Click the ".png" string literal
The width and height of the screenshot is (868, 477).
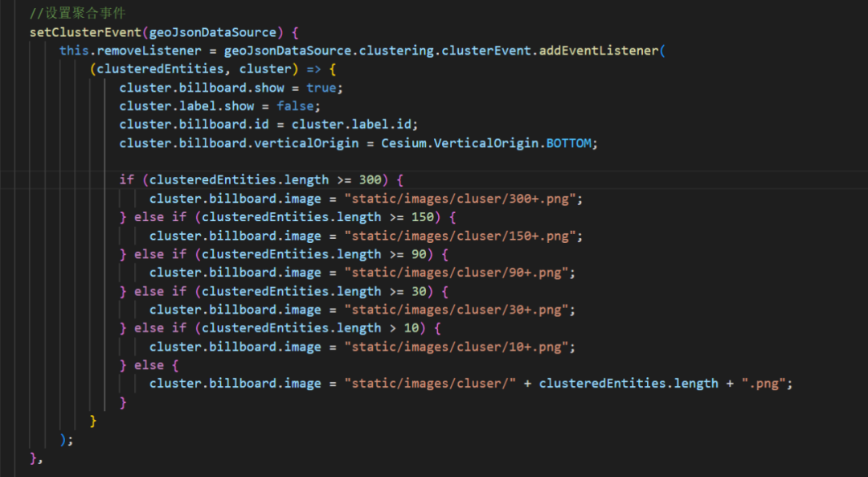[x=764, y=384]
